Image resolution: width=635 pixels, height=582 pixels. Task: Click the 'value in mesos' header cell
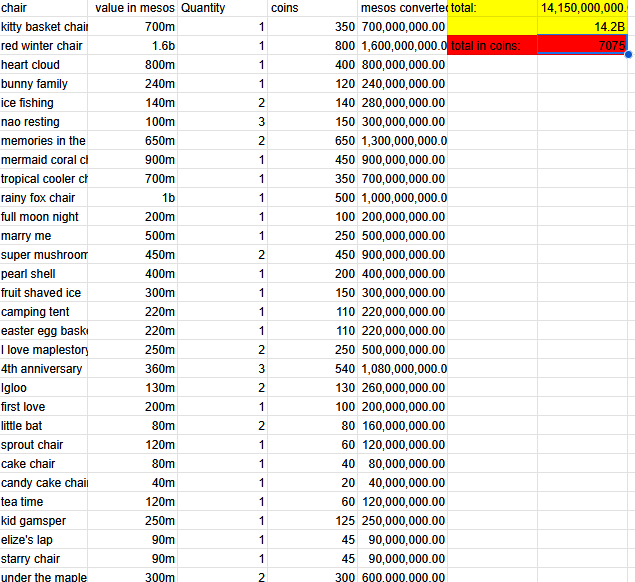[133, 8]
